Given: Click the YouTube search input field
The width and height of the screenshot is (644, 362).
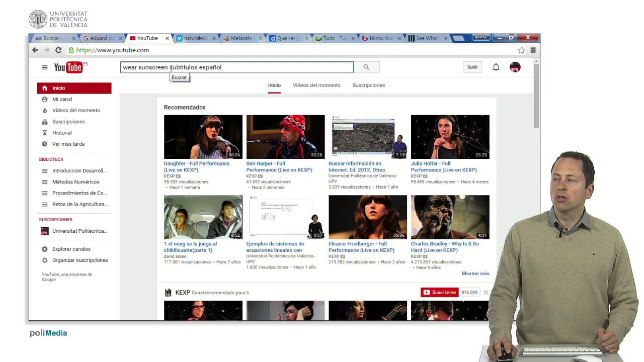Looking at the screenshot, I should (236, 67).
